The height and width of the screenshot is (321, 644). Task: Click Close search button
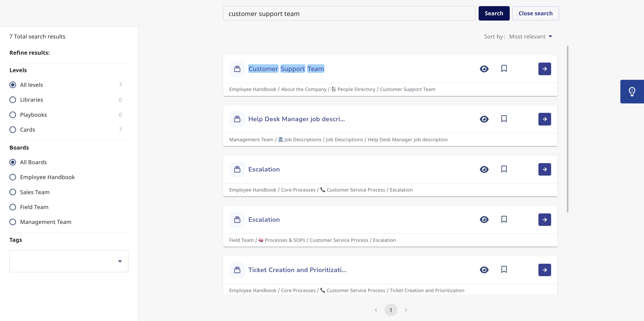pyautogui.click(x=535, y=14)
